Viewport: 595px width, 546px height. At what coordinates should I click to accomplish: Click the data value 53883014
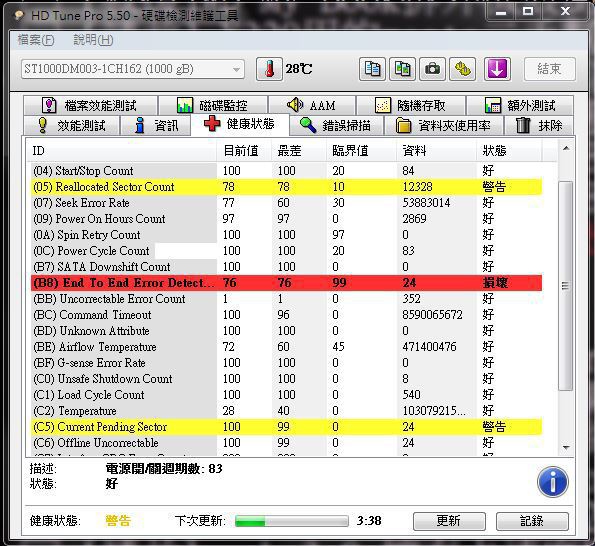426,203
